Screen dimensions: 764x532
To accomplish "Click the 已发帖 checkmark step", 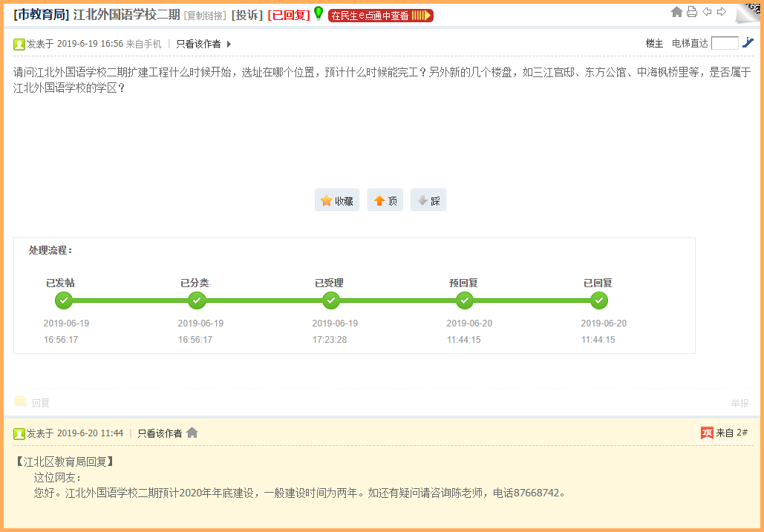I will [63, 301].
